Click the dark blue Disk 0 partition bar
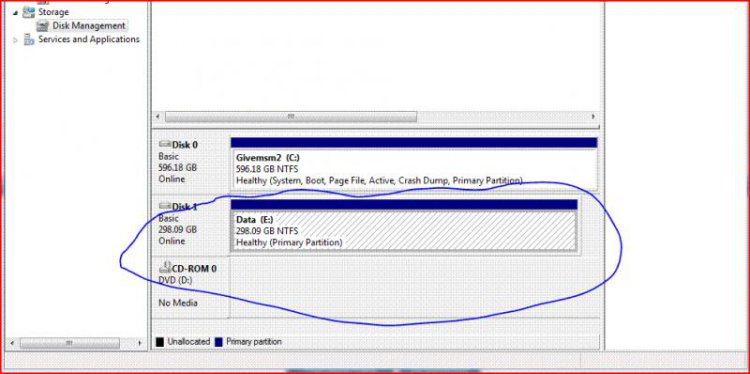The height and width of the screenshot is (374, 750). coord(414,143)
